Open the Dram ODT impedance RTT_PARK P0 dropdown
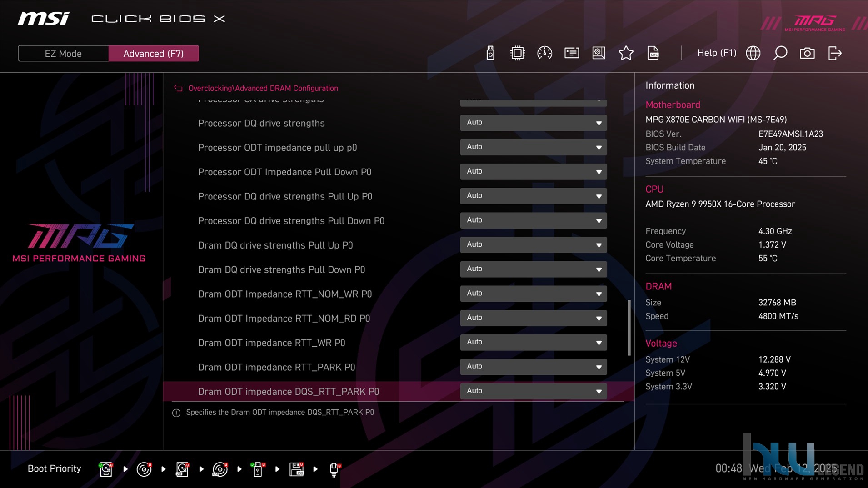Screen dimensions: 868x488 (533, 367)
